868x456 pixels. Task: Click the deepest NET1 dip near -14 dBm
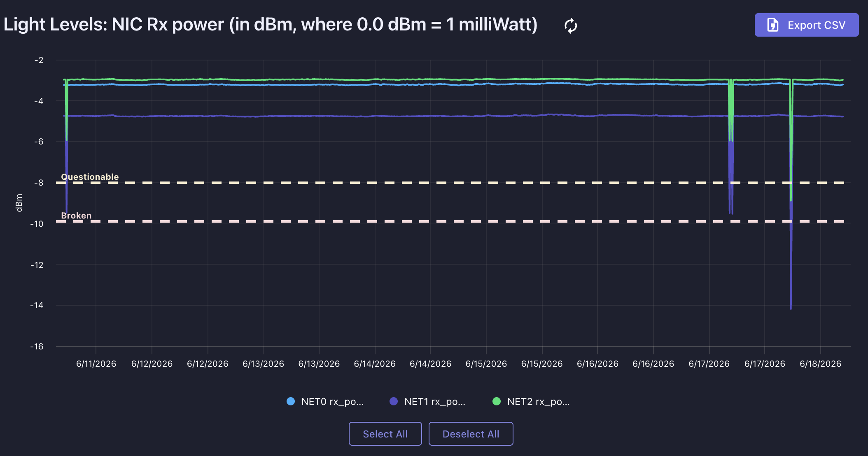(791, 308)
